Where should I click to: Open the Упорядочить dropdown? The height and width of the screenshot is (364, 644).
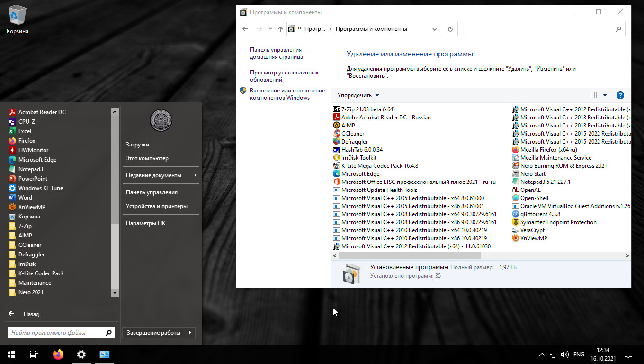pyautogui.click(x=358, y=95)
